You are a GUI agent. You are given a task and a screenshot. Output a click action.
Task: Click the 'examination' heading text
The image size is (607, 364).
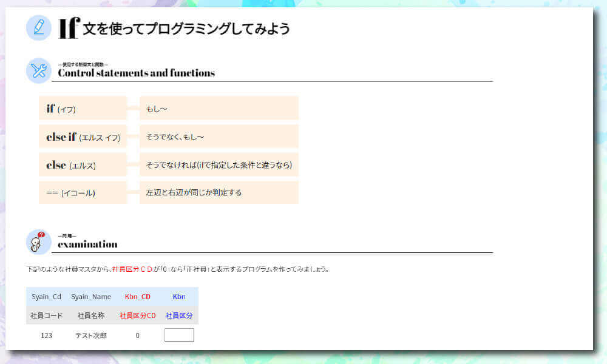pyautogui.click(x=87, y=244)
